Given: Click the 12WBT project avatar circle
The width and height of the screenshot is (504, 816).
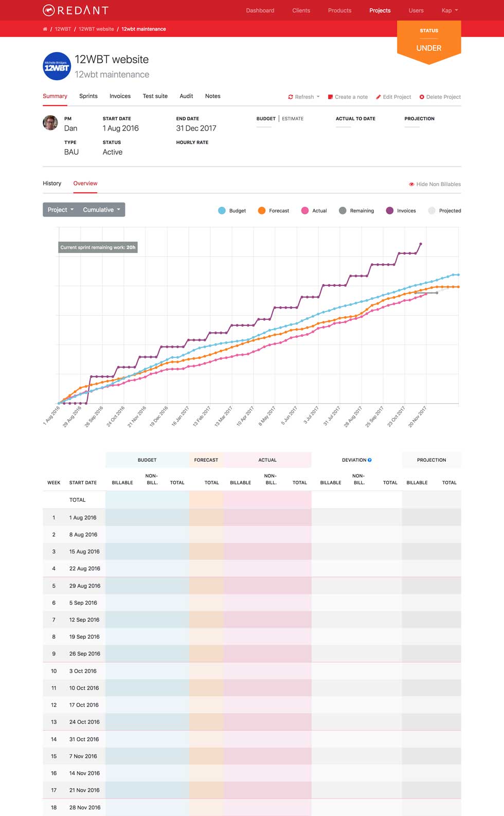Looking at the screenshot, I should coord(57,66).
